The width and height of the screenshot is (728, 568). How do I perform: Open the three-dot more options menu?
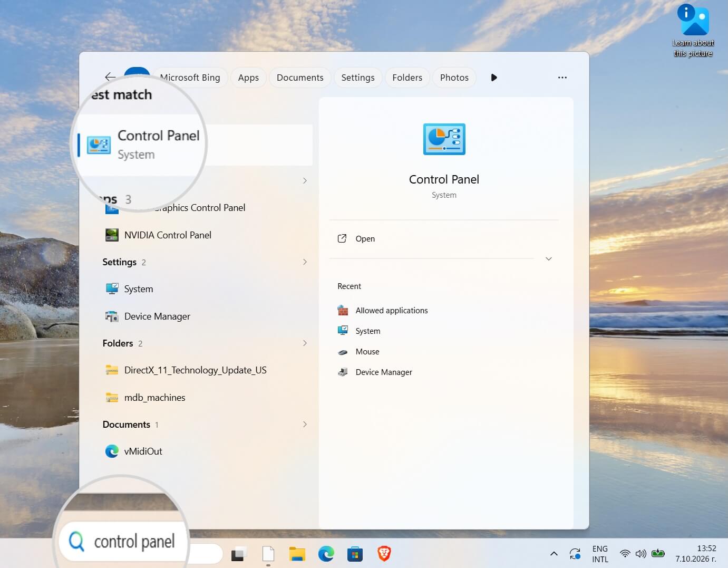(x=562, y=78)
